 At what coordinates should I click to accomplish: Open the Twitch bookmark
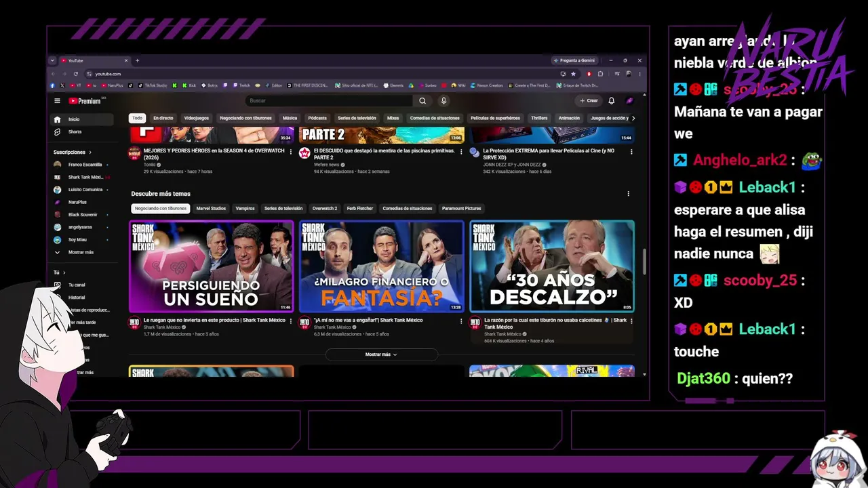click(241, 85)
